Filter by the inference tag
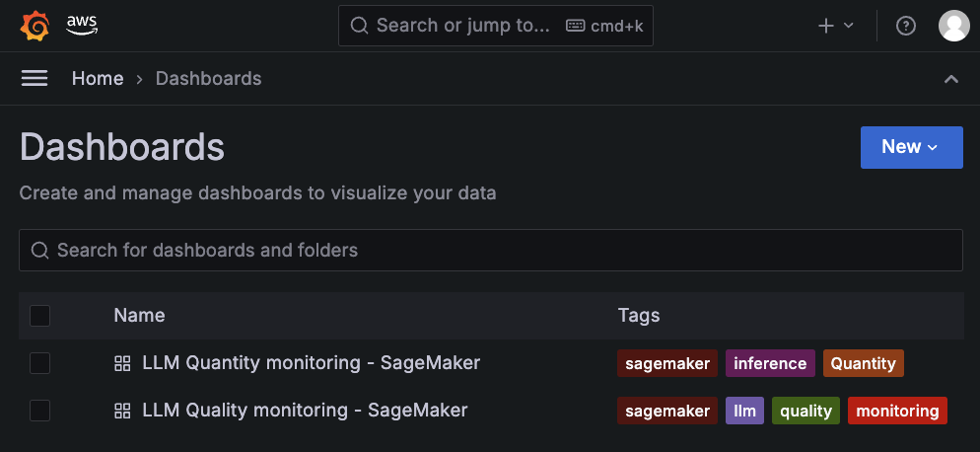 point(770,363)
